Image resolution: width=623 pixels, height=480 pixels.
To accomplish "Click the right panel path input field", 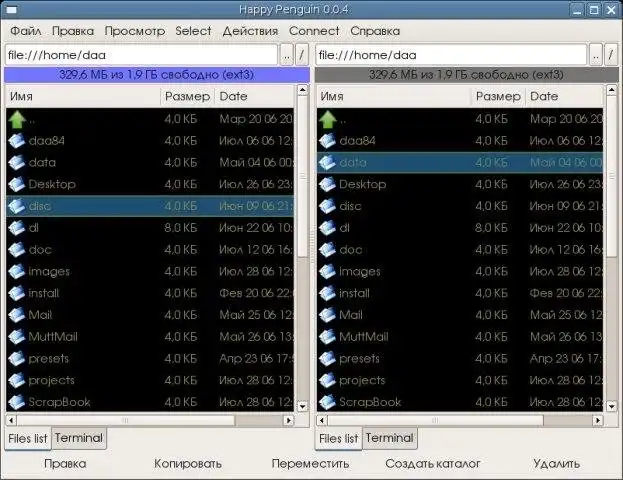I will 451,55.
